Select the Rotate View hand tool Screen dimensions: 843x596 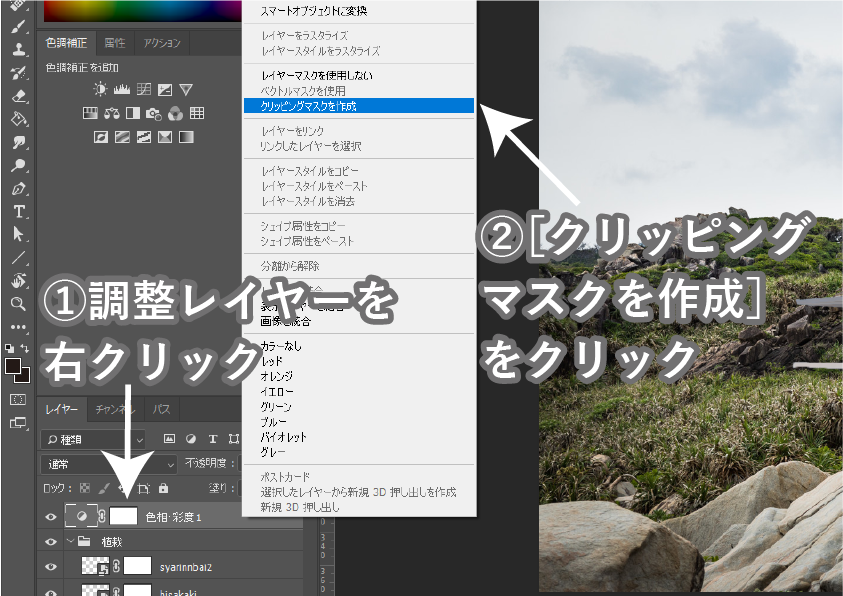[x=18, y=281]
